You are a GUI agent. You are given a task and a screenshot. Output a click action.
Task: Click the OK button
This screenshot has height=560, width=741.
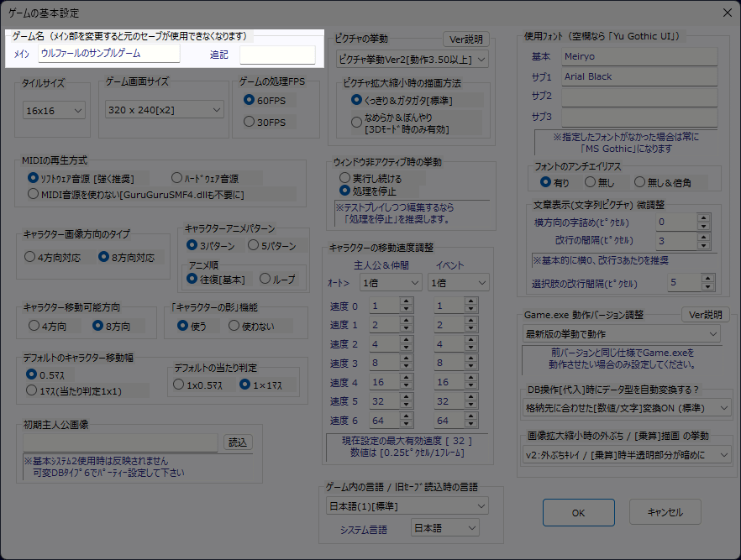578,512
